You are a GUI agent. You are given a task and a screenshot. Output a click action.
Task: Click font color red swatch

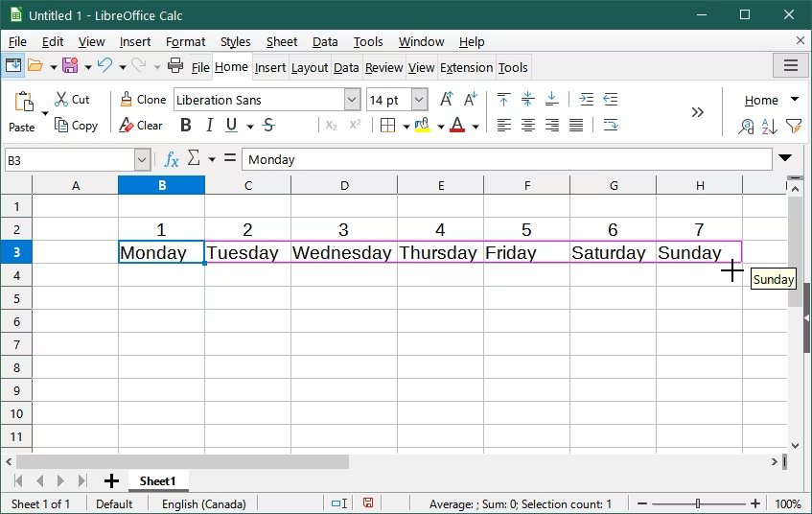pyautogui.click(x=457, y=125)
